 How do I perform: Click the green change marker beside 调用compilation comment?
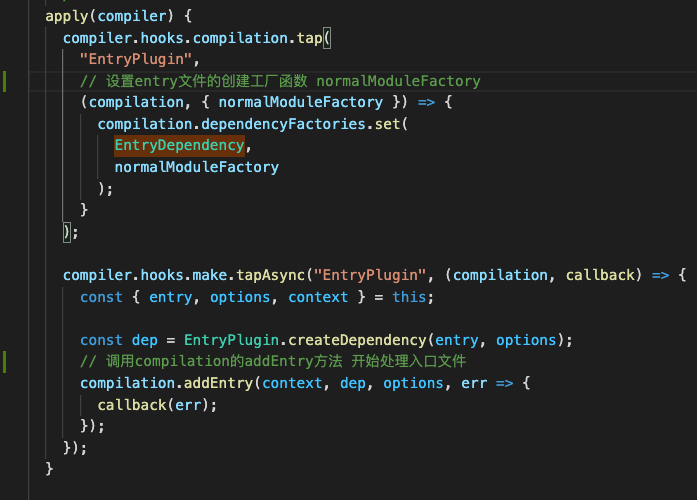coord(4,362)
